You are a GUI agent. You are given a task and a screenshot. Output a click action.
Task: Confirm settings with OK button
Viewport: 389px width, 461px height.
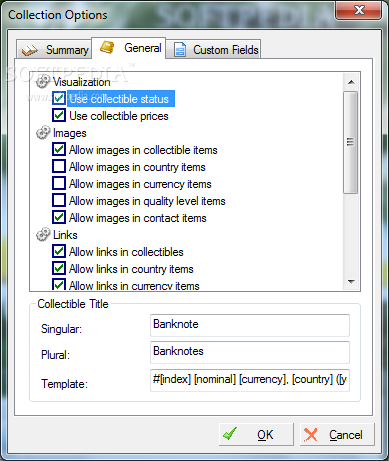click(x=256, y=434)
